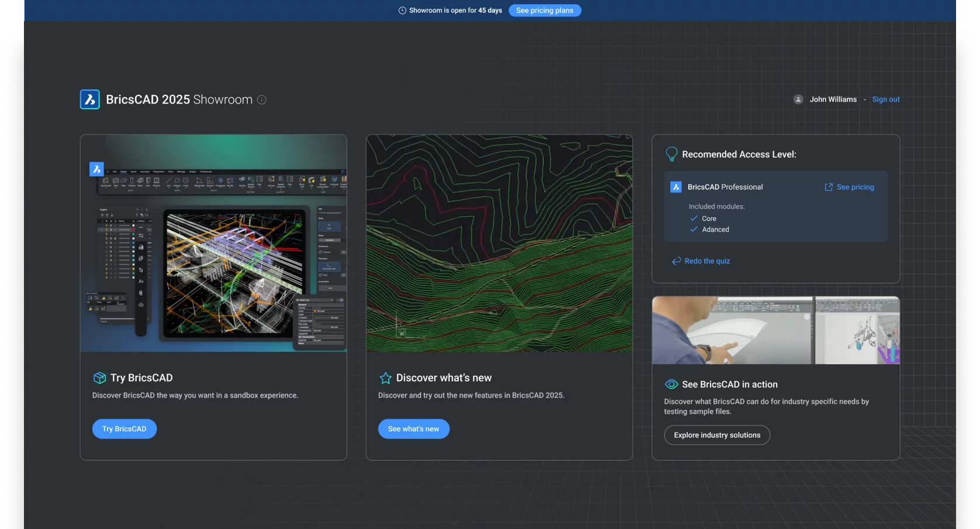Click the checkmark next to Core module
The image size is (980, 529).
click(694, 218)
